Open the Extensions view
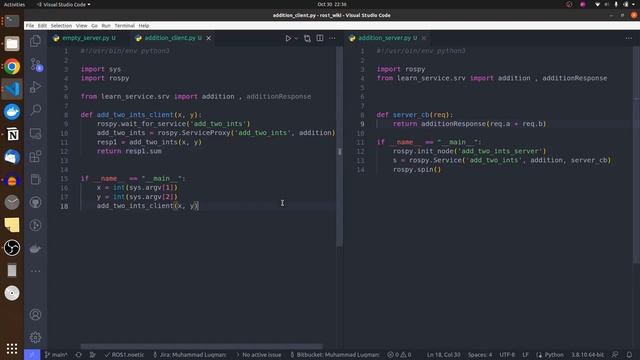 click(x=36, y=156)
